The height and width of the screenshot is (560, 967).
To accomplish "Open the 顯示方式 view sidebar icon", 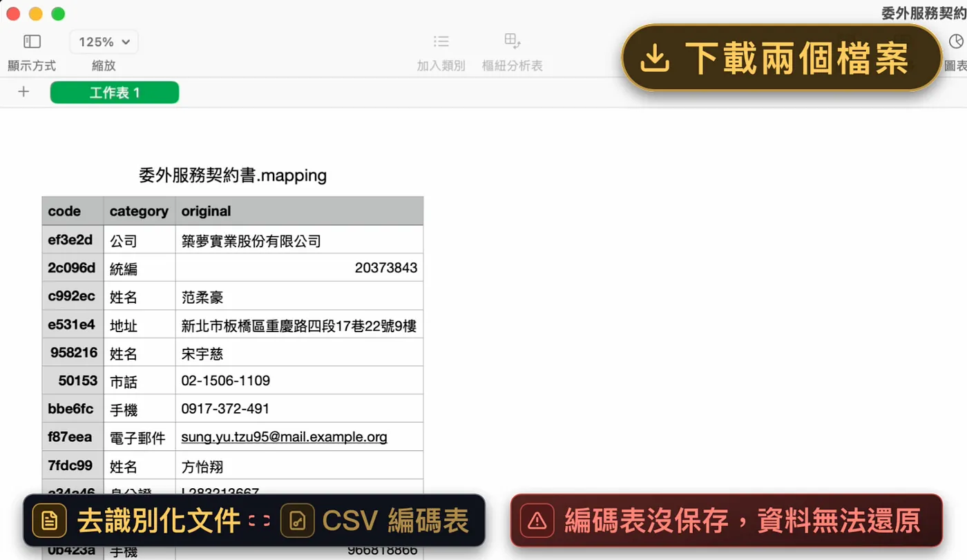I will 32,41.
